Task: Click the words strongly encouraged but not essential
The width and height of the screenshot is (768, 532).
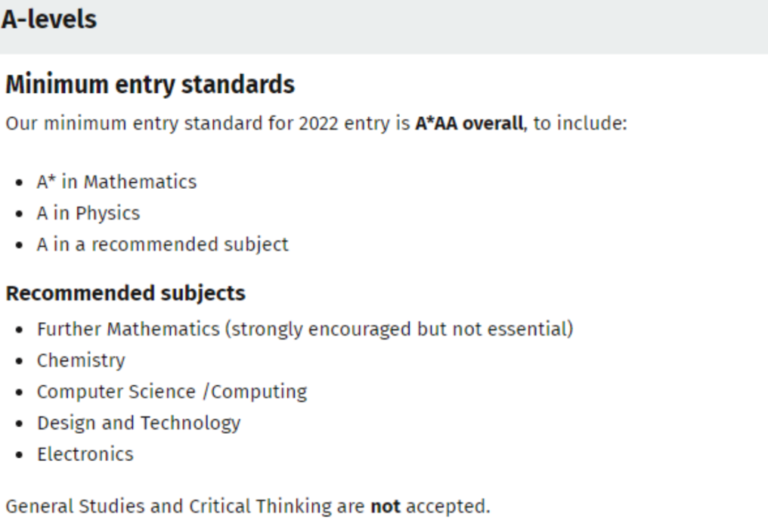Action: pos(399,329)
